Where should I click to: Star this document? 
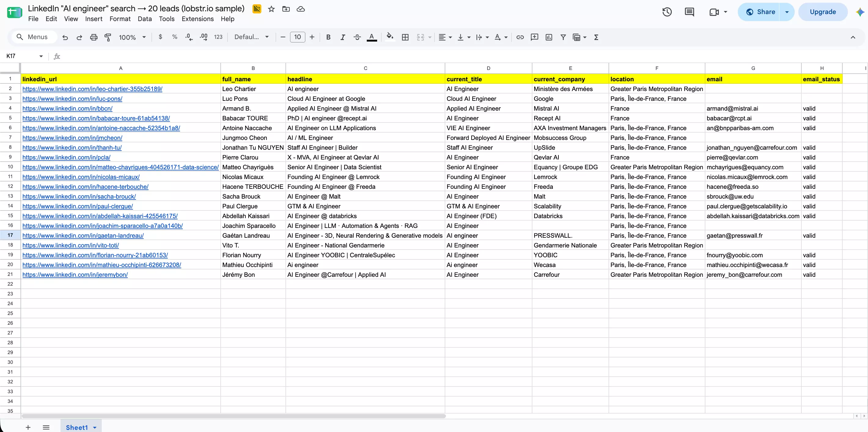click(271, 9)
